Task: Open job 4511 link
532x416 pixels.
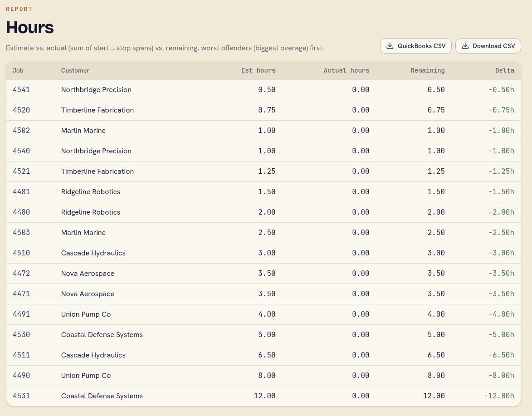Action: point(21,355)
